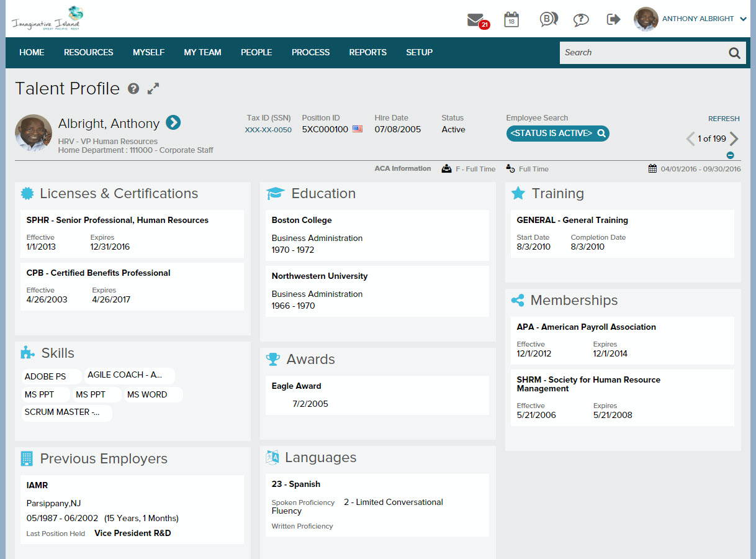
Task: Switch to the REPORTS menu
Action: point(367,52)
